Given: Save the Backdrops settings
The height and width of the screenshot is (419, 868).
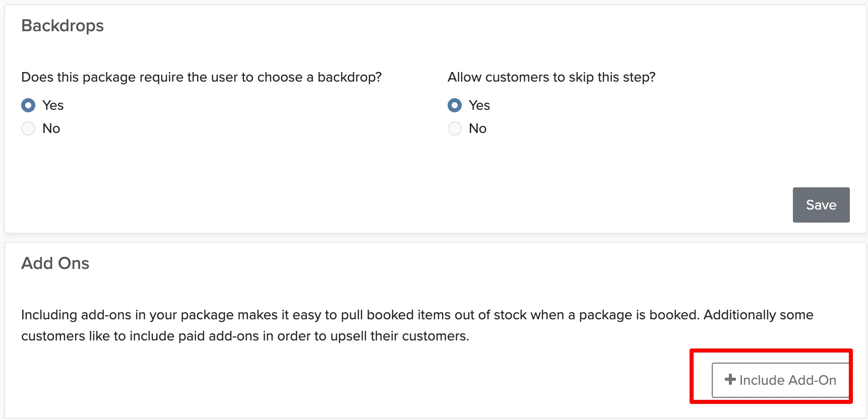Looking at the screenshot, I should tap(821, 205).
